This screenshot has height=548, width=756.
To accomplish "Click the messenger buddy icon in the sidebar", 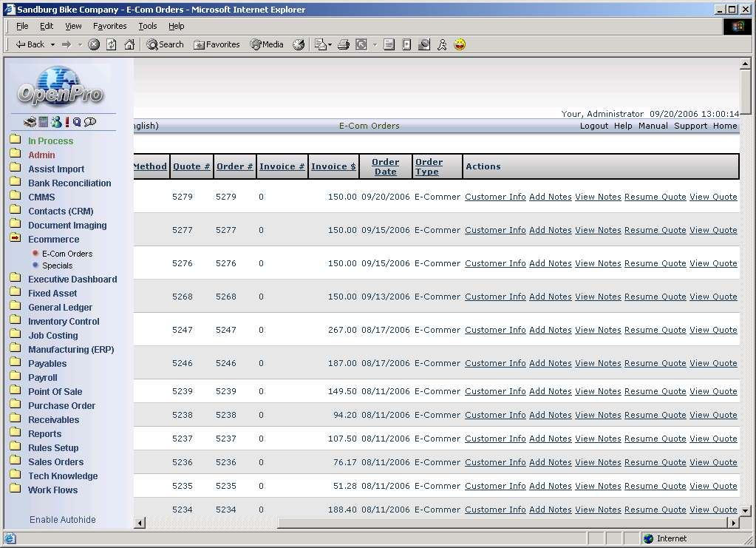I will click(x=55, y=122).
